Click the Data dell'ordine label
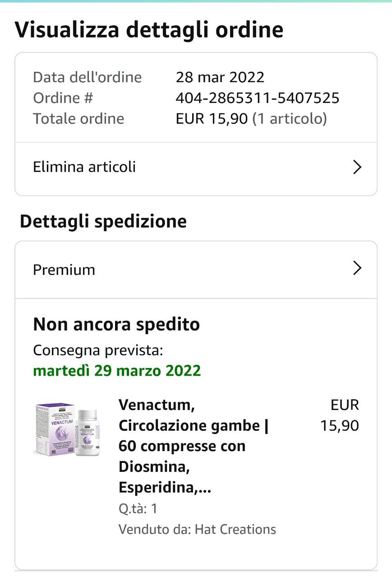392x578 pixels. (87, 77)
